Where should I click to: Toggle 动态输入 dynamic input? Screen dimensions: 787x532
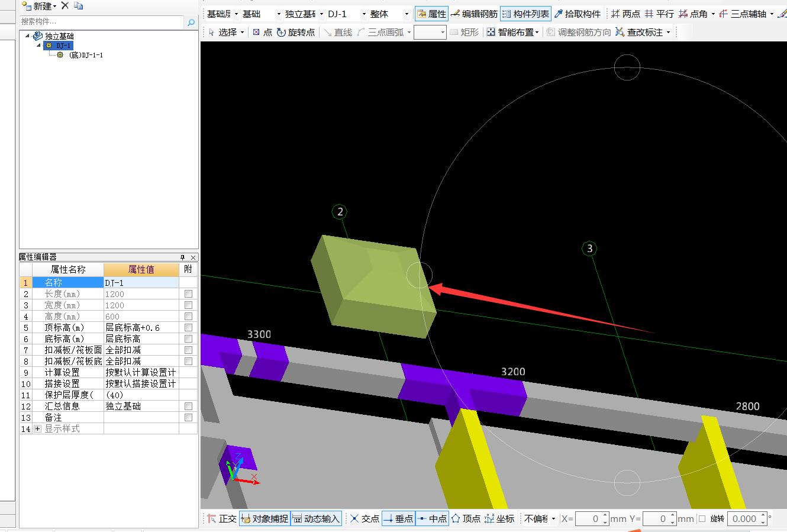coord(316,518)
